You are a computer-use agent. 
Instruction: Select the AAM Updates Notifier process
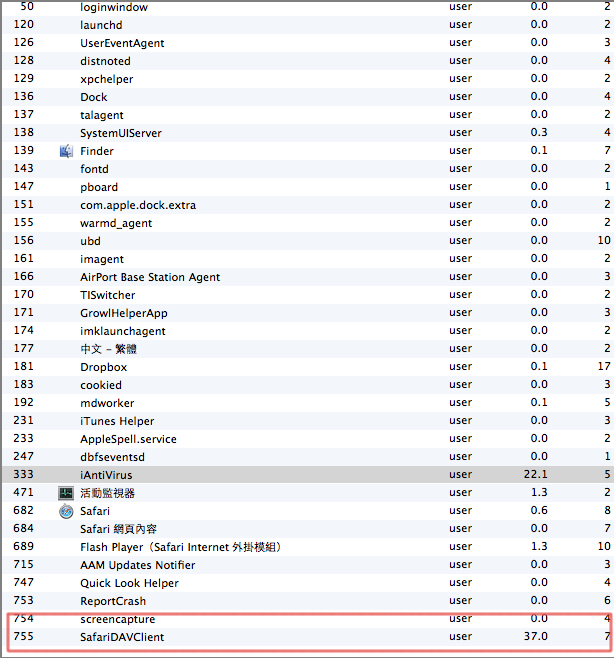coord(138,565)
